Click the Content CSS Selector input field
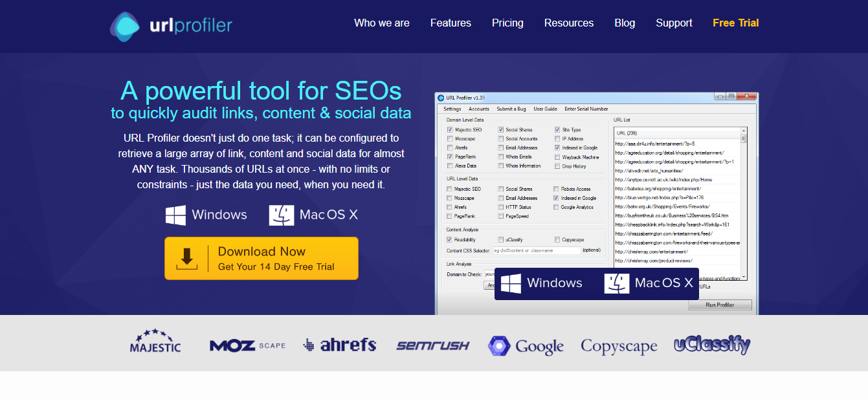The width and height of the screenshot is (868, 401). [537, 250]
